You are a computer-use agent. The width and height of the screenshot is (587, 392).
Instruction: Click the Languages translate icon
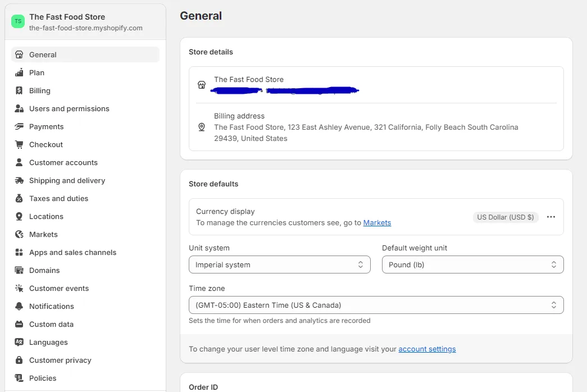coord(19,342)
